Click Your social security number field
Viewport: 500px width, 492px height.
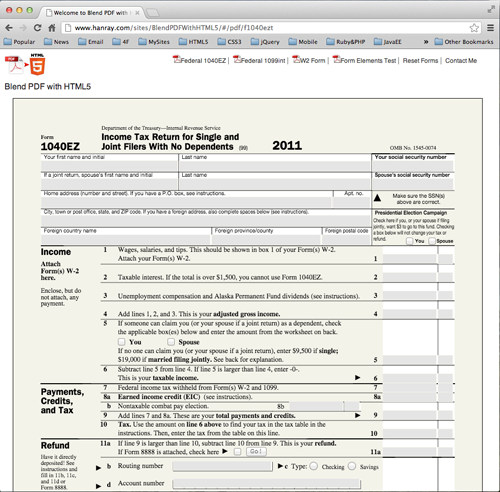413,166
